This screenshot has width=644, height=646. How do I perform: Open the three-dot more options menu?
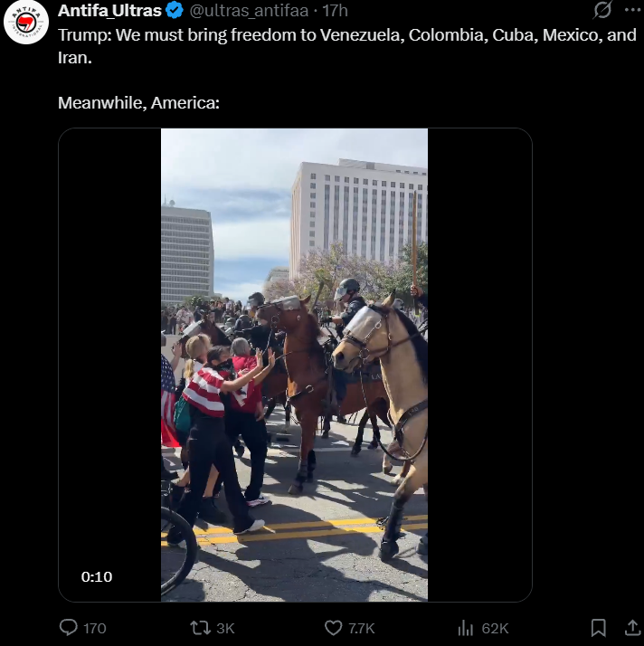pyautogui.click(x=632, y=10)
